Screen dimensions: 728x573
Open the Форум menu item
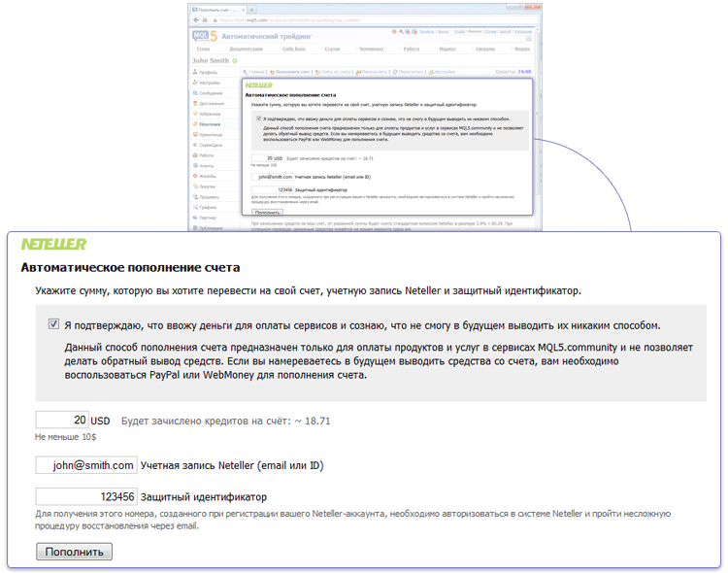521,48
